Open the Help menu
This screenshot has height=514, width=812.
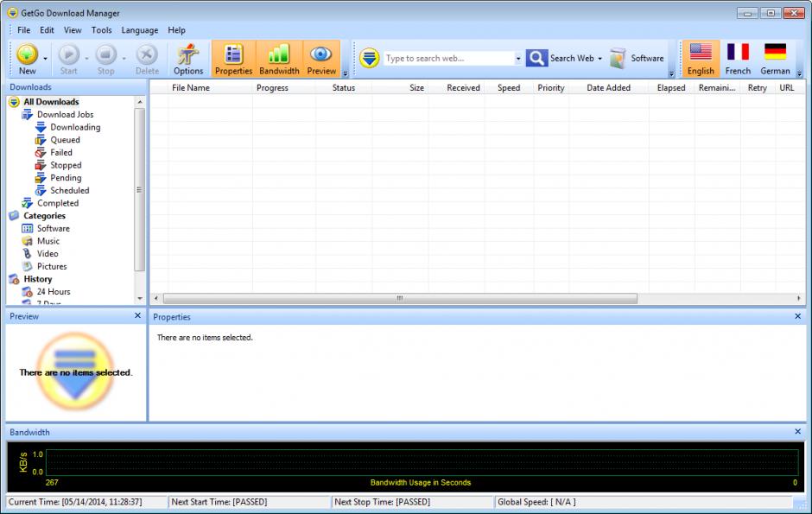(x=176, y=30)
